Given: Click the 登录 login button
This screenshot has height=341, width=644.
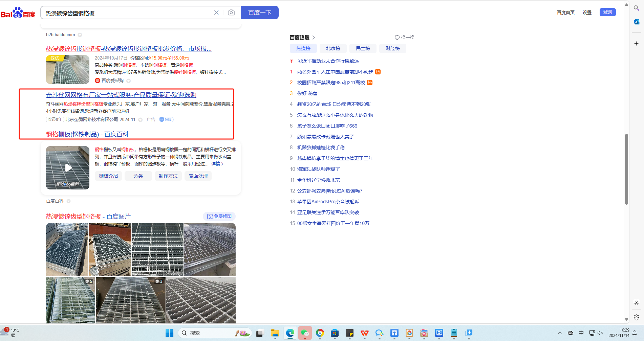Looking at the screenshot, I should tap(607, 12).
